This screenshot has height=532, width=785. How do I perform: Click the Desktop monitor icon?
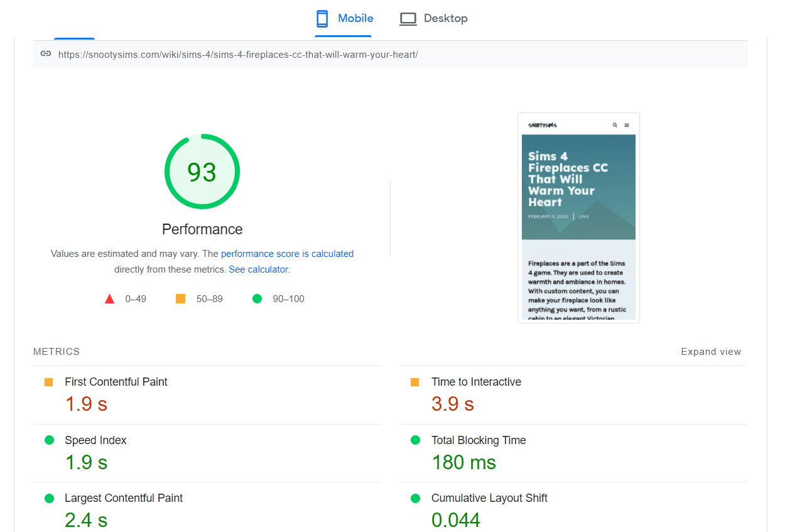click(408, 18)
